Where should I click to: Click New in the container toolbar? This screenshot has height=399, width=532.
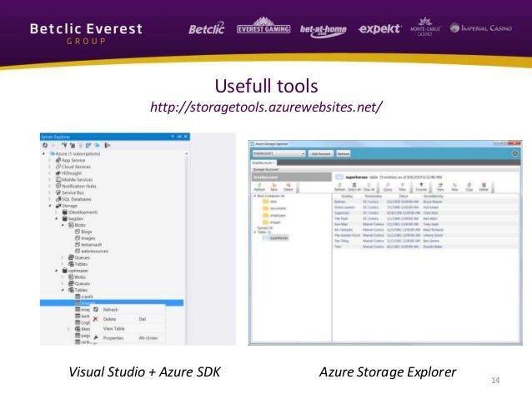(274, 187)
